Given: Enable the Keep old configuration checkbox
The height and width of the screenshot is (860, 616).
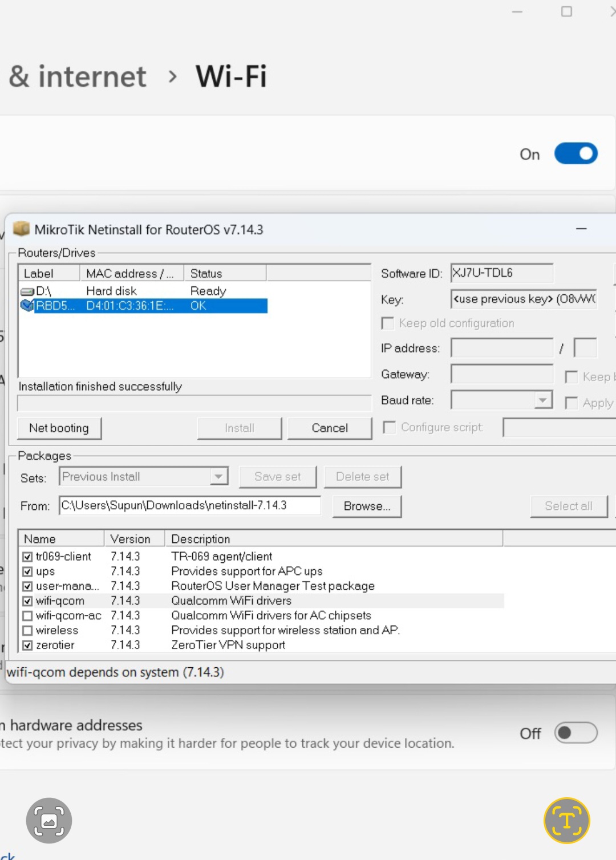Looking at the screenshot, I should (x=387, y=323).
